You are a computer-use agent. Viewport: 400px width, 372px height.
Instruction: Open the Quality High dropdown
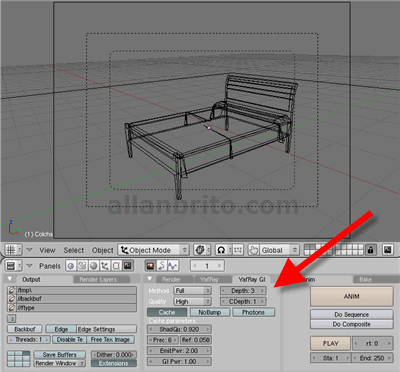tap(193, 302)
